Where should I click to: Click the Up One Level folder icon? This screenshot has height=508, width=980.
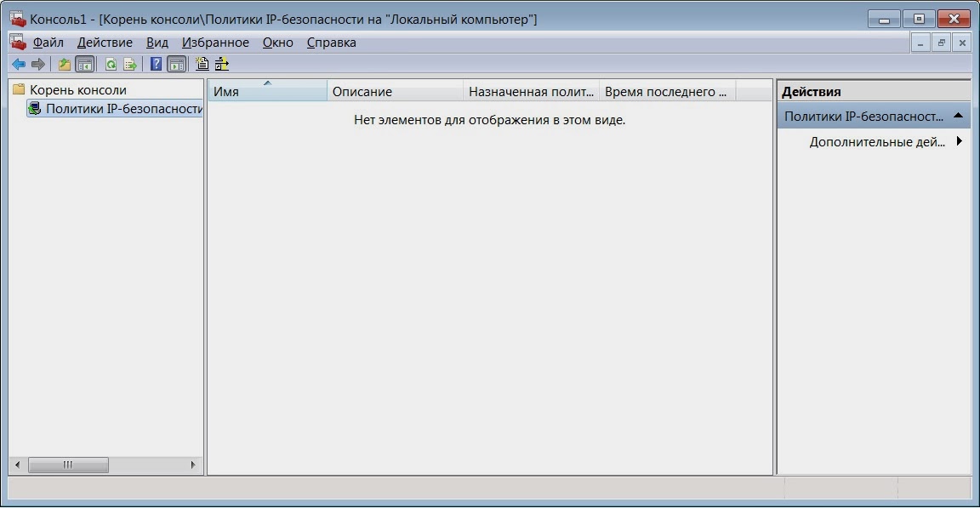[65, 64]
